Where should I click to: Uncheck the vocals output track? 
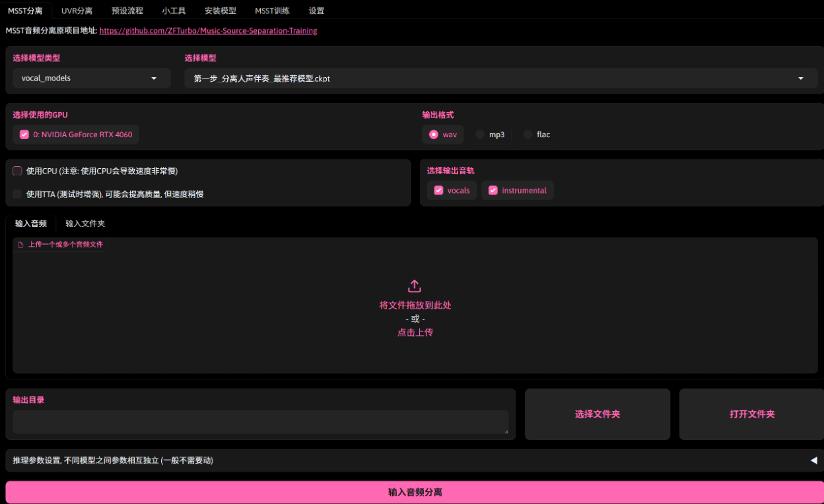tap(438, 191)
